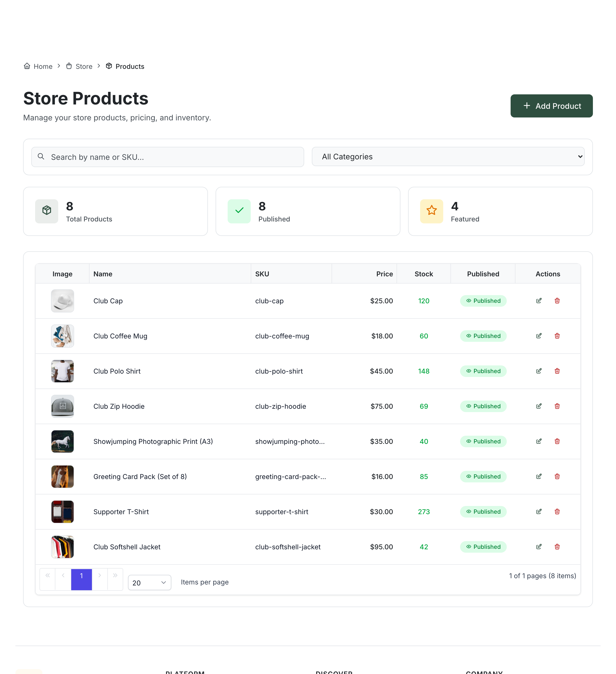The image size is (616, 674).
Task: Delete the Supporter T-Shirt product
Action: click(x=557, y=511)
